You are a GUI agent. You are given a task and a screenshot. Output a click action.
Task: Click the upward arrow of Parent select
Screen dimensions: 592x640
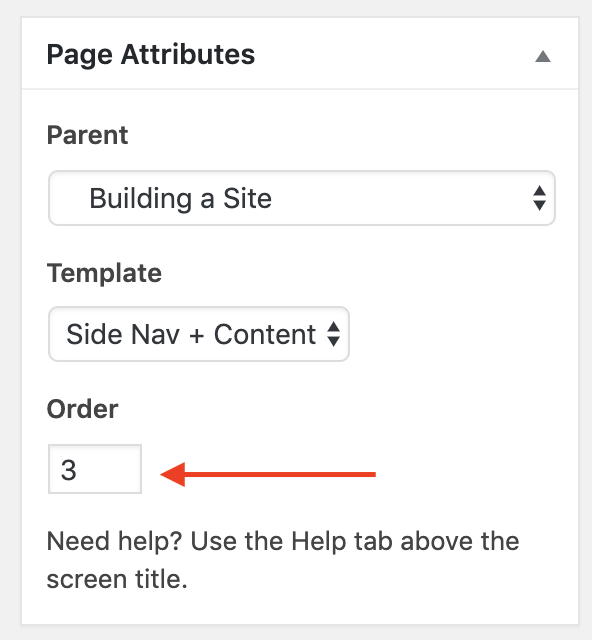click(x=539, y=191)
